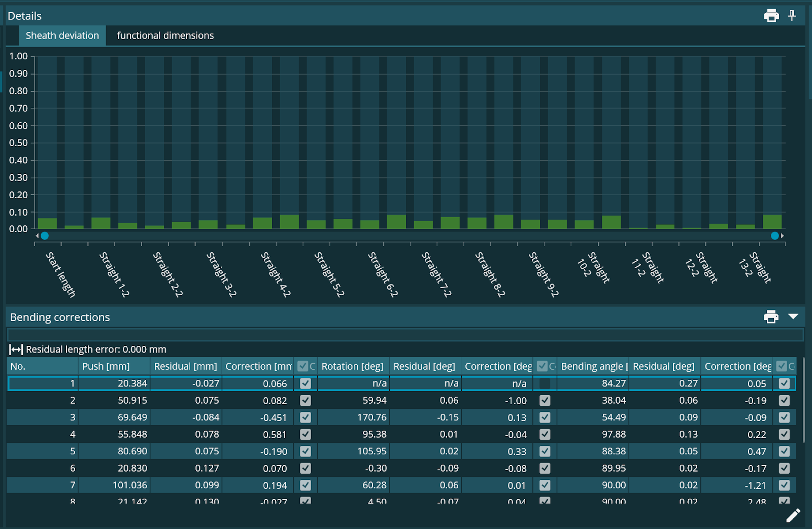This screenshot has width=812, height=529.
Task: Uncheck push correction for row 3
Action: 306,417
